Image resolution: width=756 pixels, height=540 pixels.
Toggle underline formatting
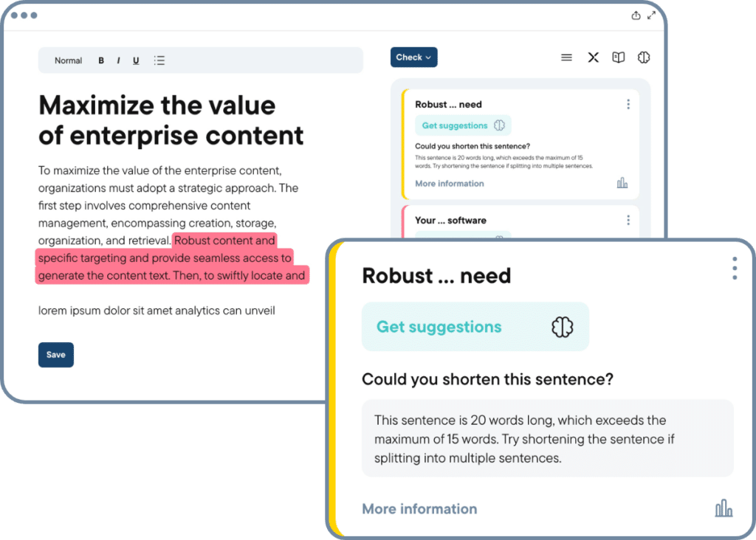(136, 60)
